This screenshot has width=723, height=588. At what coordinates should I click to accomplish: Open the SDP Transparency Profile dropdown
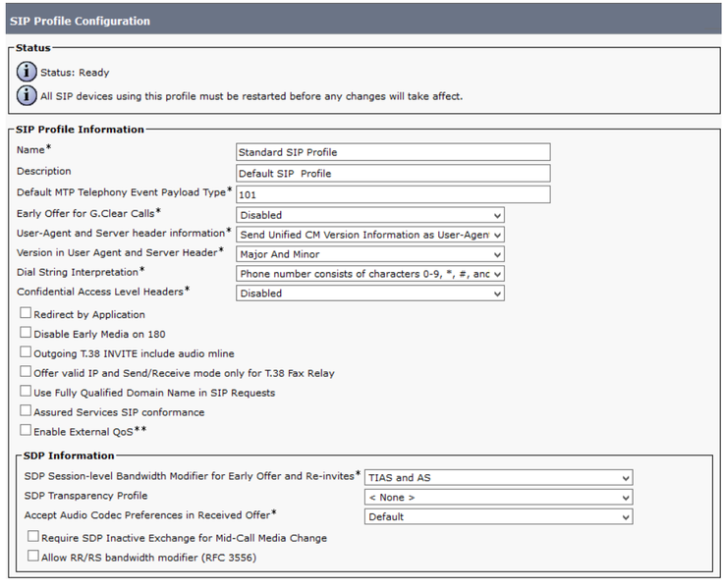(498, 498)
